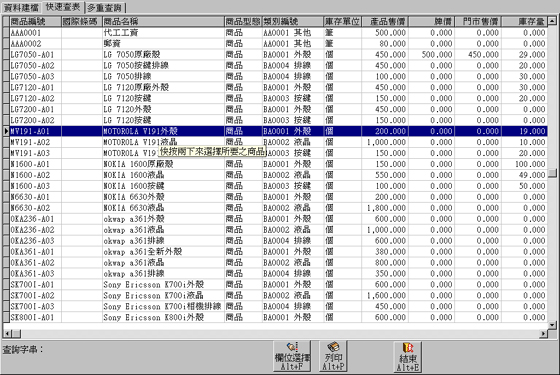Click the vertical scrollbar up arrow
The image size is (560, 375).
click(552, 21)
